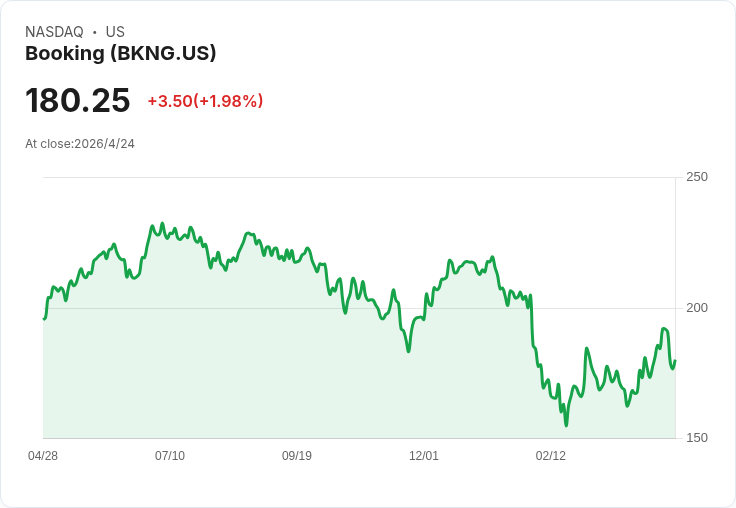The image size is (736, 508).
Task: Click the final data point of the line
Action: pos(675,361)
